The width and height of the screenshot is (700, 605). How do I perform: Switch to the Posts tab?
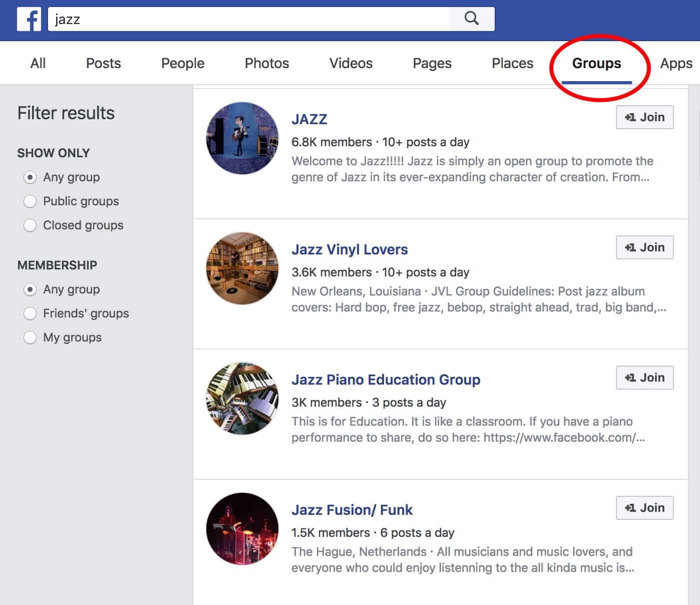pos(104,63)
